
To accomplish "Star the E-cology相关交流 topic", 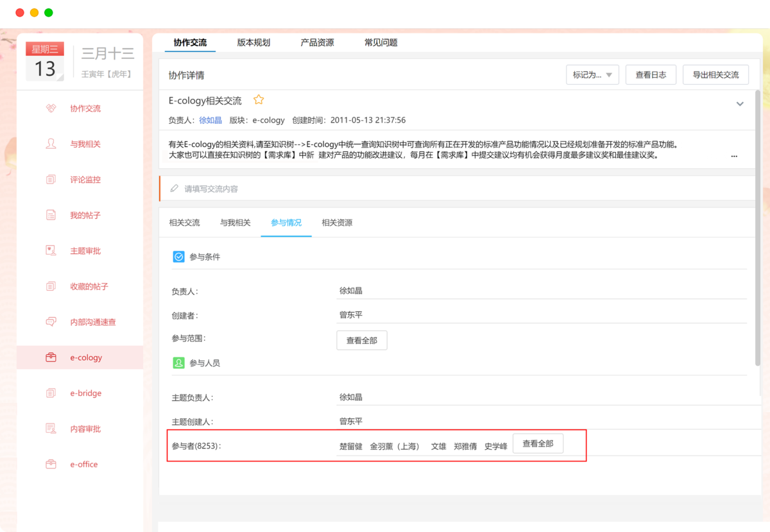I will click(259, 99).
